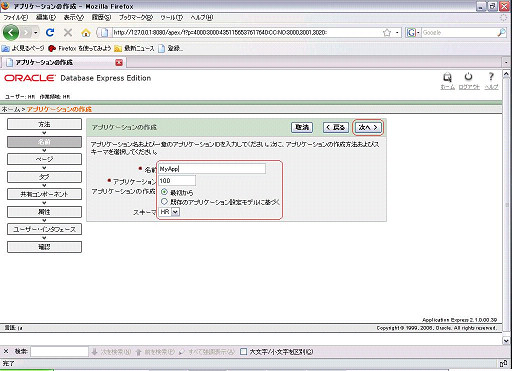This screenshot has height=371, width=512.
Task: Select the 最初から radio button
Action: (164, 192)
